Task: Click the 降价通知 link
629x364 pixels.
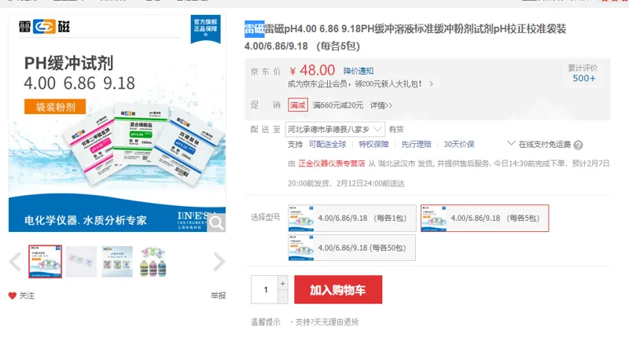Action: pos(359,71)
